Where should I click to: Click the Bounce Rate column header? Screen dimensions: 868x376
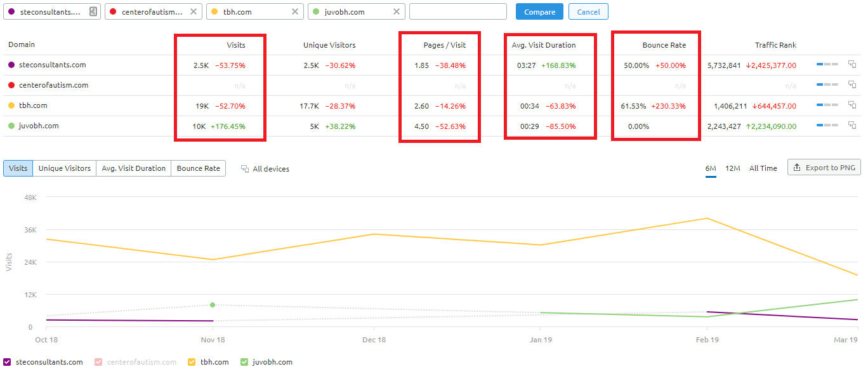tap(664, 45)
